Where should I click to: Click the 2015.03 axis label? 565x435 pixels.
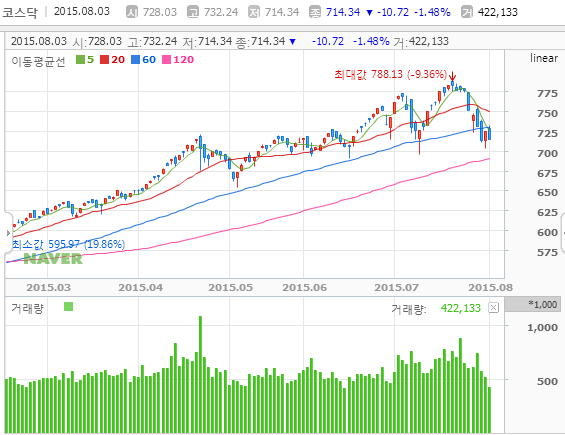click(49, 288)
